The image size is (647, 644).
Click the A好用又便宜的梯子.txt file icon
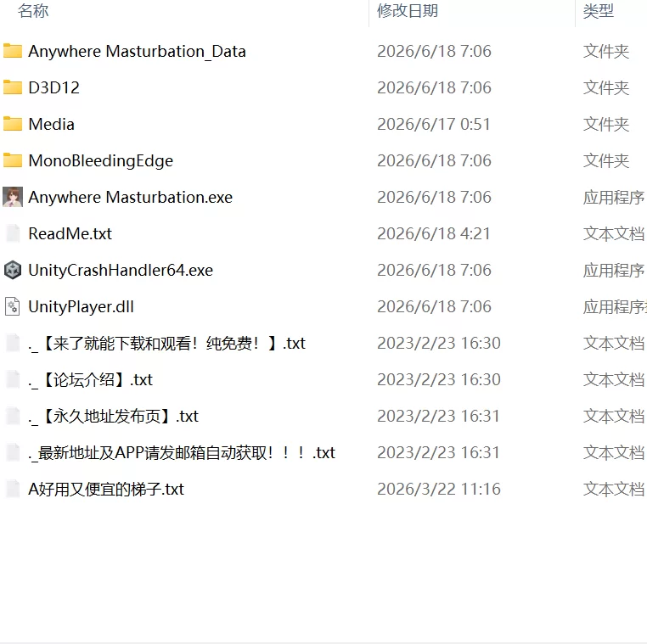point(13,489)
